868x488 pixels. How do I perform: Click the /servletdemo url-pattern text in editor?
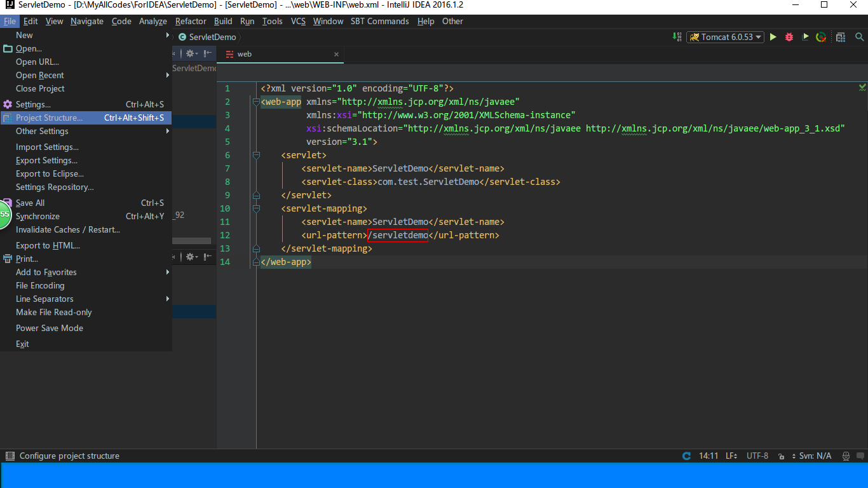click(398, 235)
